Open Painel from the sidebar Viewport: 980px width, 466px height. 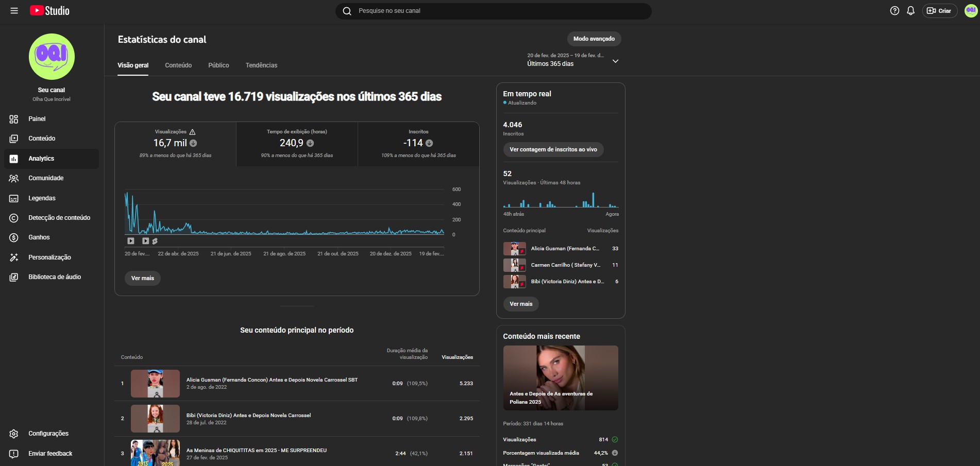tap(37, 119)
